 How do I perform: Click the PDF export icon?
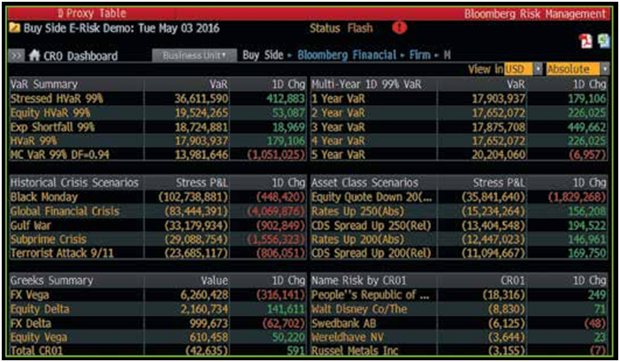[586, 41]
